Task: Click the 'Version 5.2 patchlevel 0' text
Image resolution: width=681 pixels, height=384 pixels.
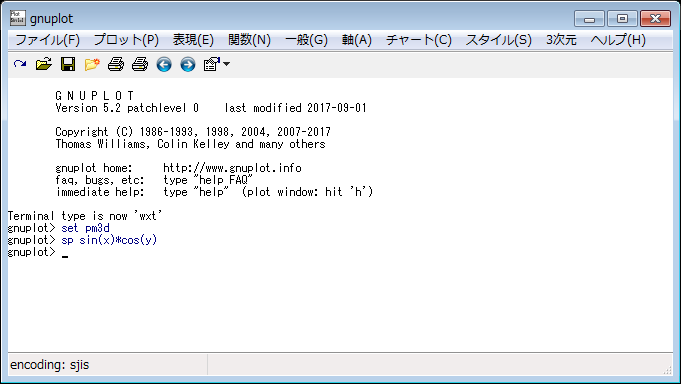Action: pos(127,108)
